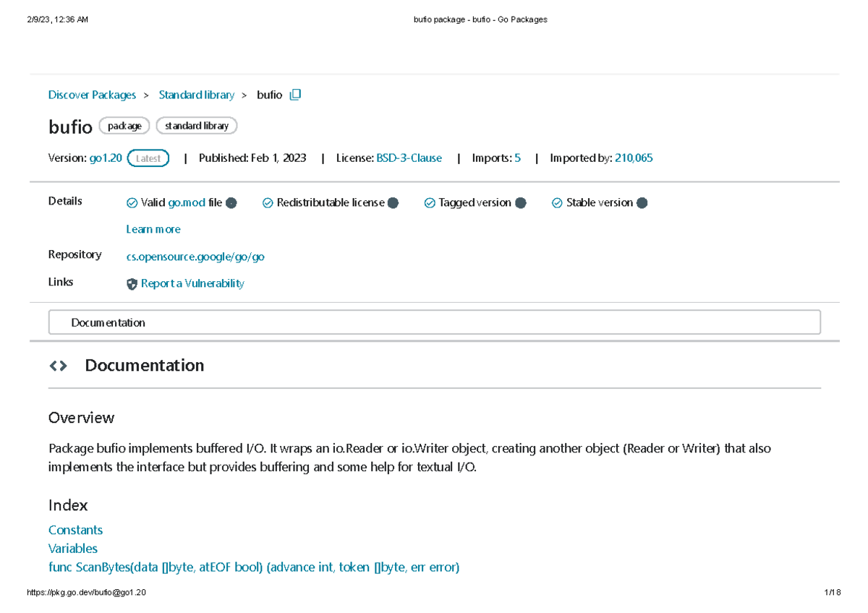Open the Standard library breadcrumb
868x613 pixels.
click(196, 94)
